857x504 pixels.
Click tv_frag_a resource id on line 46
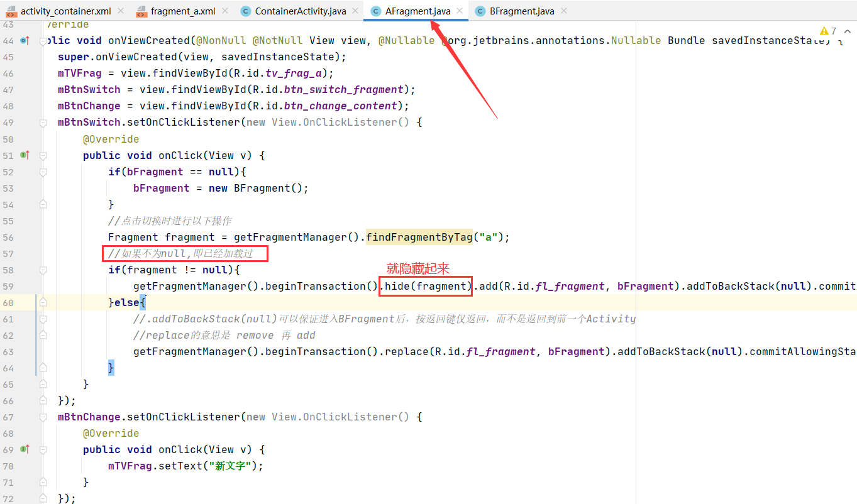point(293,73)
